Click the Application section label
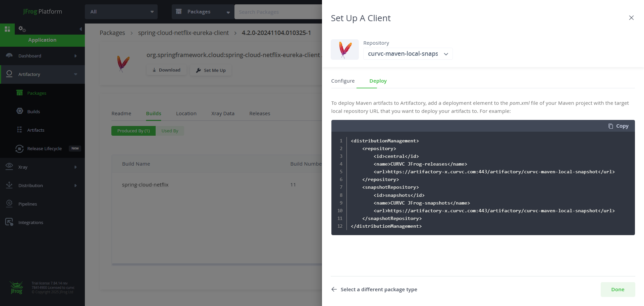Viewport: 644px width, 306px height. (x=42, y=40)
